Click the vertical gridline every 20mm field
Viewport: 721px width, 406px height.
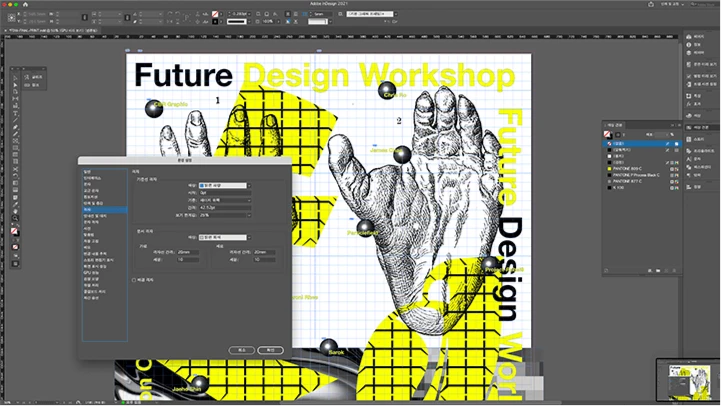tap(264, 252)
